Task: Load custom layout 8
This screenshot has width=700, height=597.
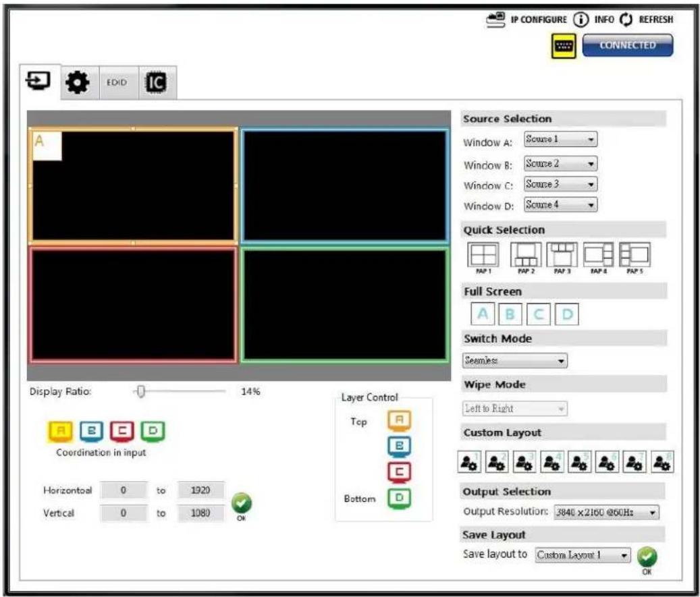Action: 662,462
